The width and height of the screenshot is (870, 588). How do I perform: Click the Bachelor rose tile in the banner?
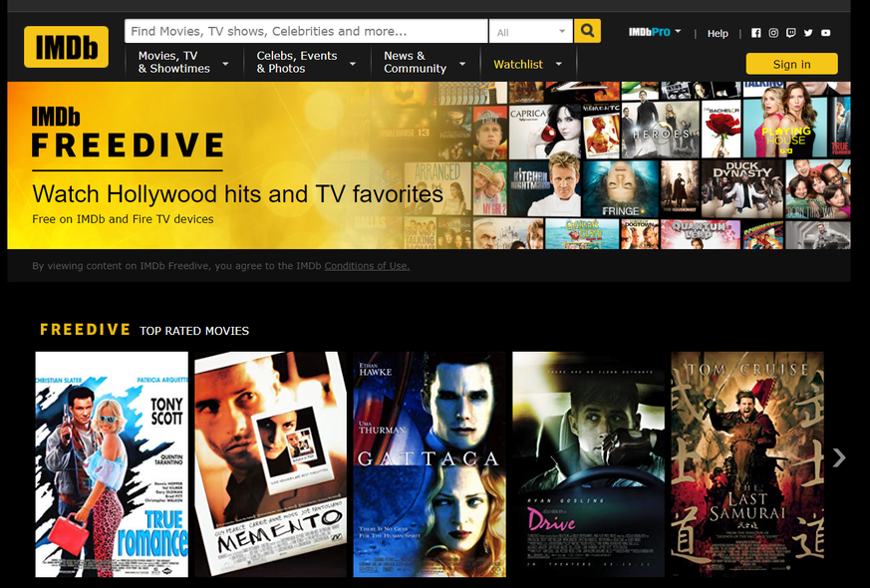click(722, 130)
